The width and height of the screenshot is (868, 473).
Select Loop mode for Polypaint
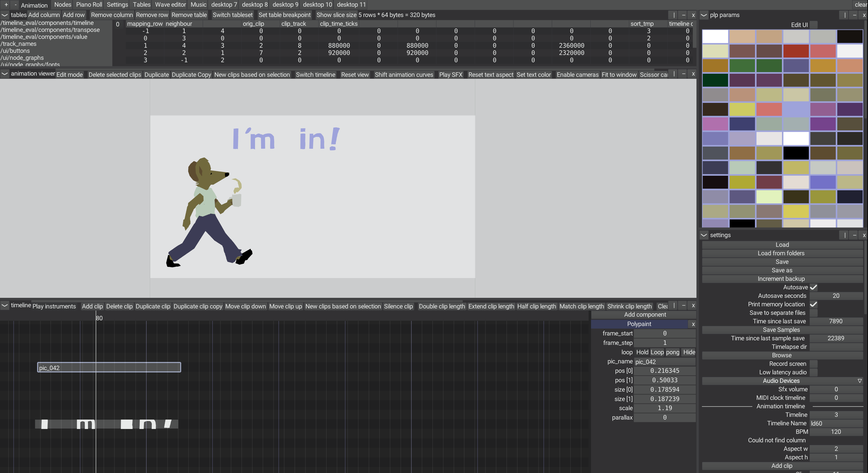click(x=657, y=352)
